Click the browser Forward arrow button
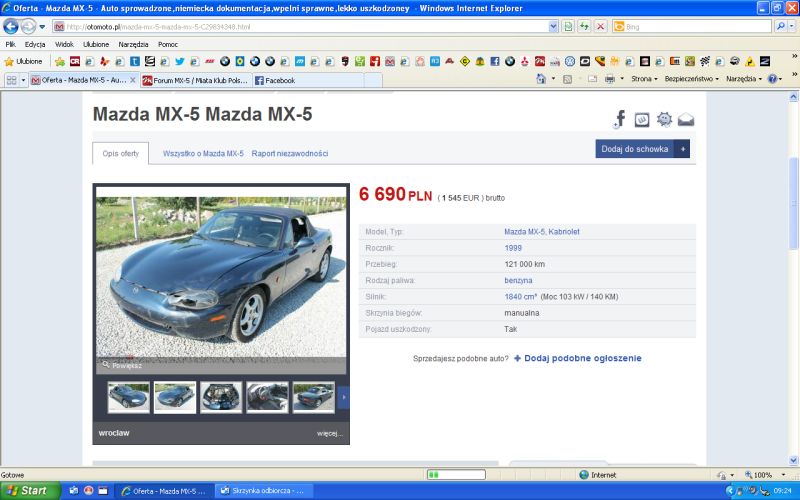This screenshot has width=800, height=500. pos(28,26)
